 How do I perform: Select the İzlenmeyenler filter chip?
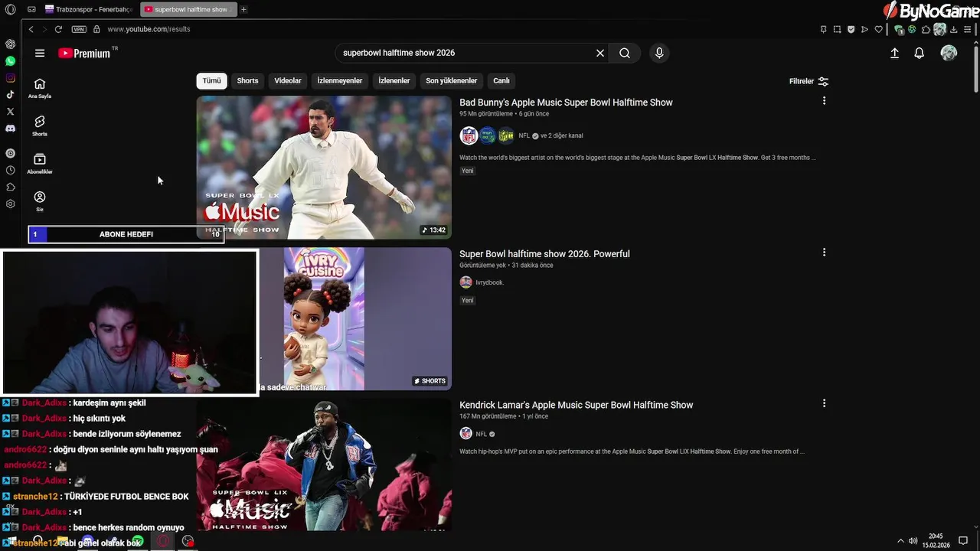pos(339,80)
